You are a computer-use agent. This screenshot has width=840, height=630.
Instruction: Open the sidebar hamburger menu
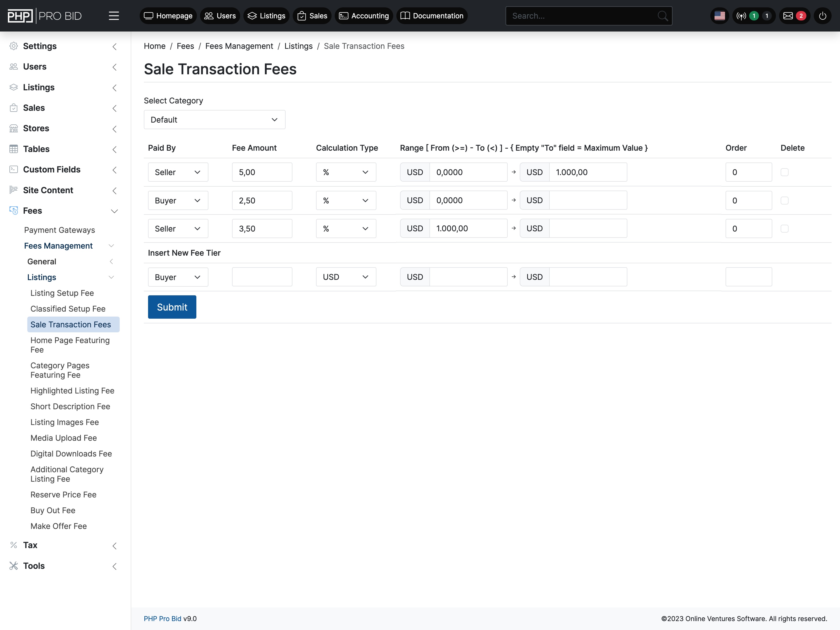coord(114,15)
